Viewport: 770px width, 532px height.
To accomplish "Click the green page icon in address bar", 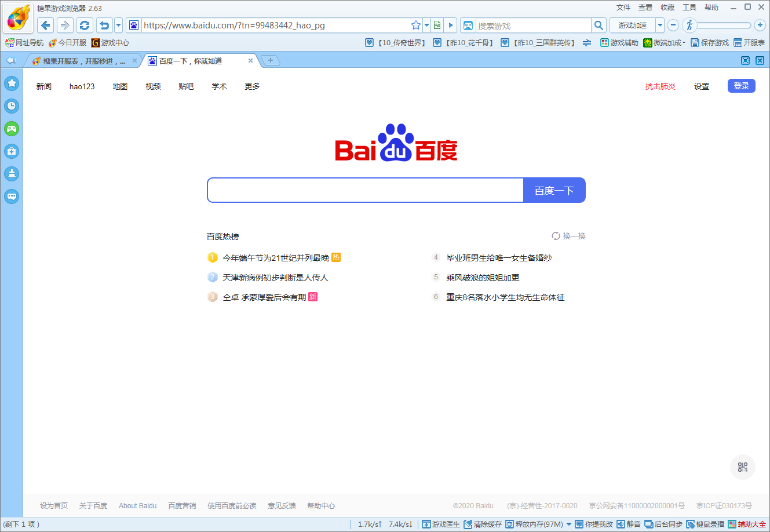I will (437, 25).
